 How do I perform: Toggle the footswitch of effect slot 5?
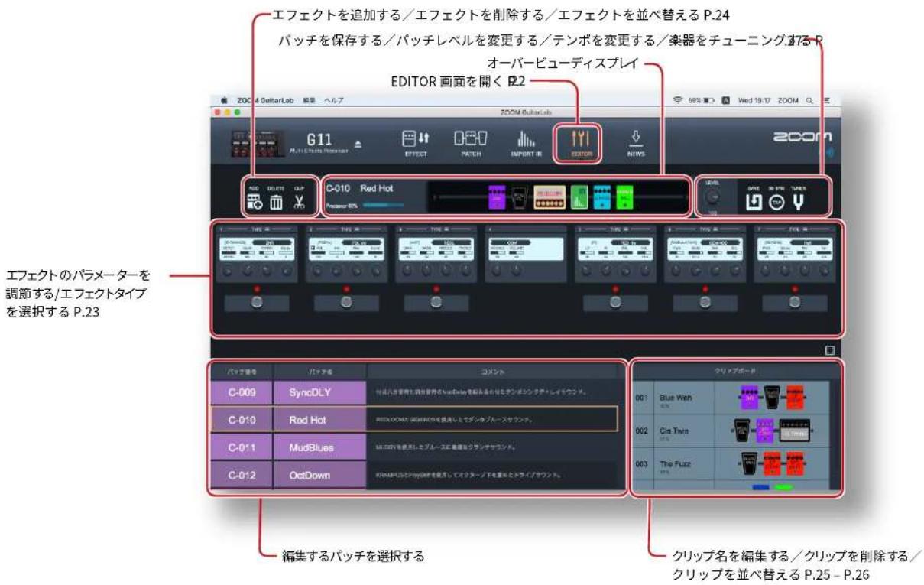point(615,303)
